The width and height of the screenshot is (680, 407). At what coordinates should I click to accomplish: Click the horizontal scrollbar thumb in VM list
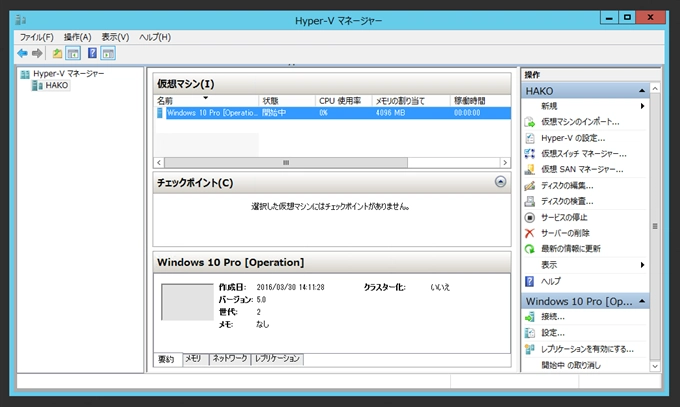tap(286, 163)
